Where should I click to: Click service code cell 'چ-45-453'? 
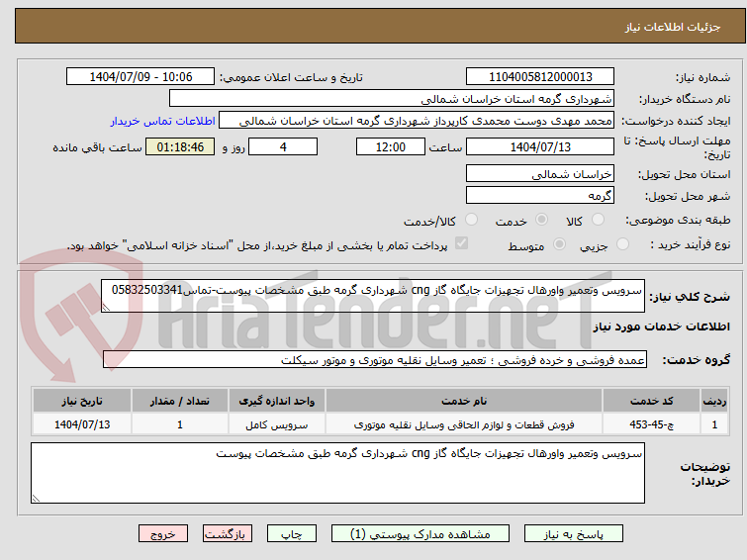[x=651, y=424]
